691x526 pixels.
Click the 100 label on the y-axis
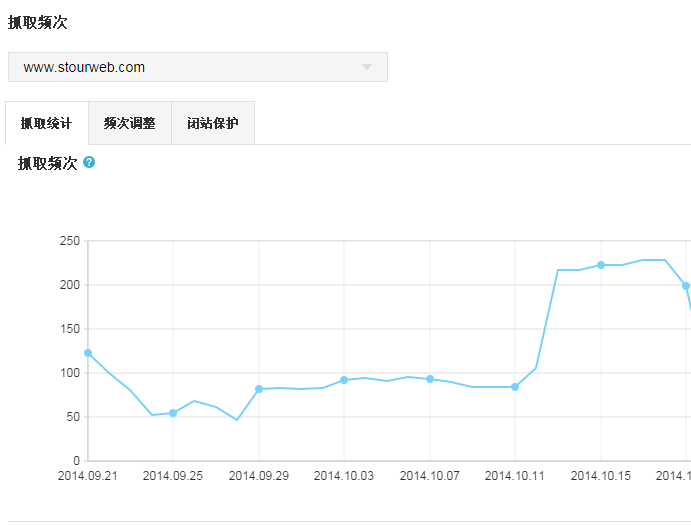pos(70,373)
